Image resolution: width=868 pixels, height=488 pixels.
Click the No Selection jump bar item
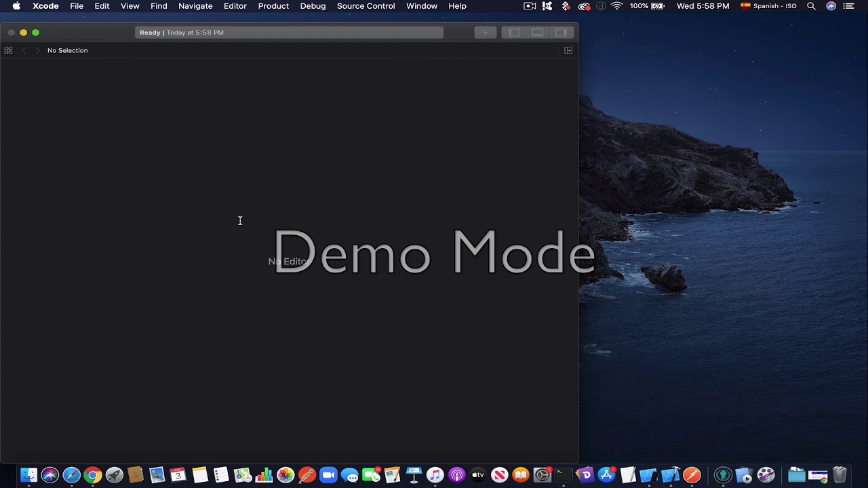tap(67, 50)
